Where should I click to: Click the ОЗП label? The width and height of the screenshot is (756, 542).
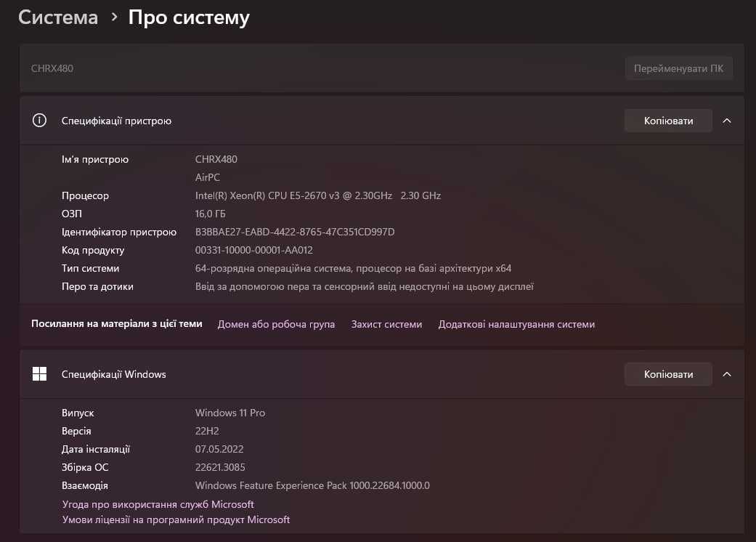pos(72,214)
